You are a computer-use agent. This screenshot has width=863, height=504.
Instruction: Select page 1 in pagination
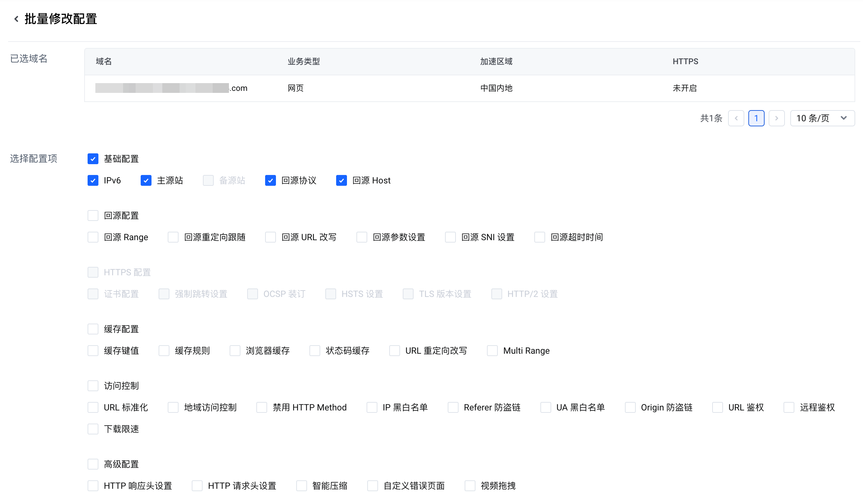coord(756,118)
